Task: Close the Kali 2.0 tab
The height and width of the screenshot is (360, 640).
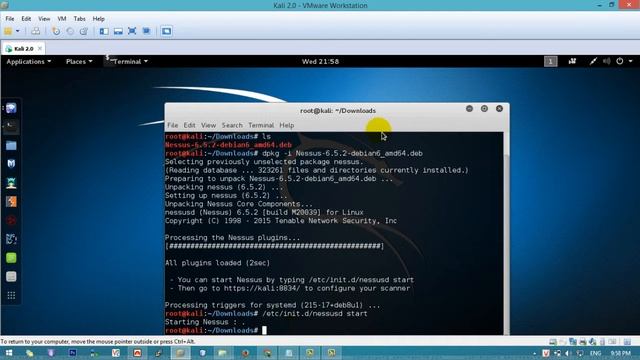Action: pos(40,49)
